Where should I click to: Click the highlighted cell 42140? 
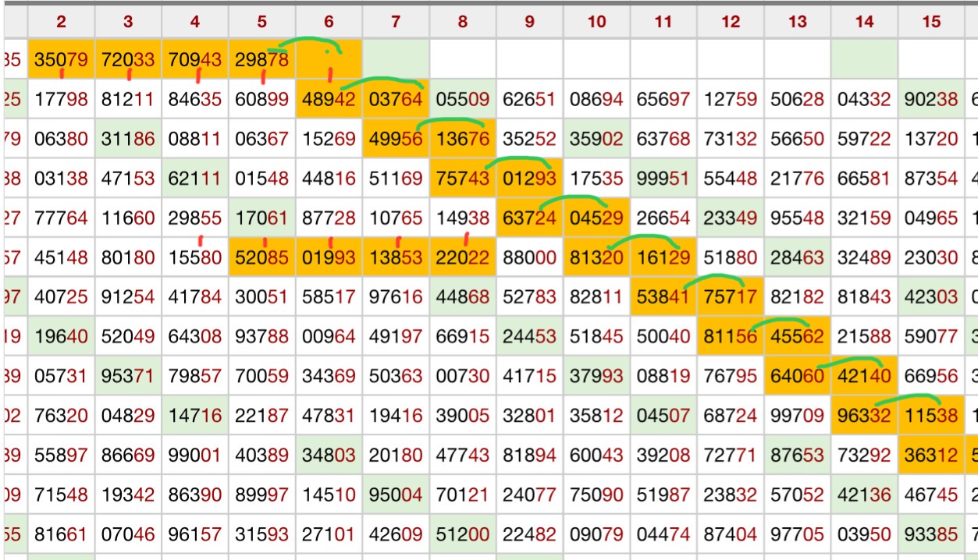[x=865, y=376]
